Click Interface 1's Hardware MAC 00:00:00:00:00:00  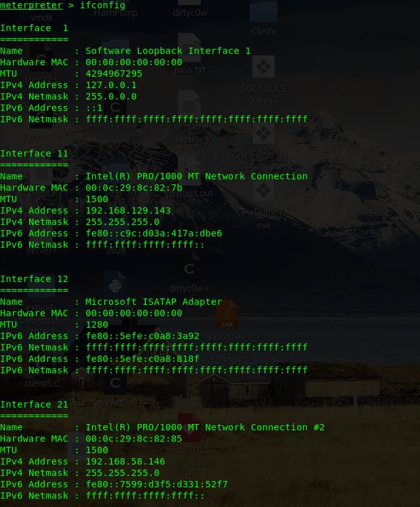pos(134,62)
